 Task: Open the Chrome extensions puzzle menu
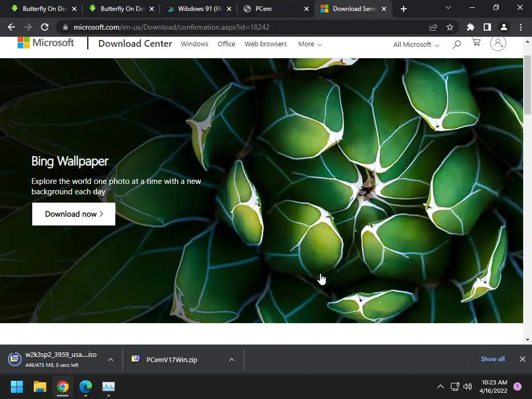tap(471, 27)
